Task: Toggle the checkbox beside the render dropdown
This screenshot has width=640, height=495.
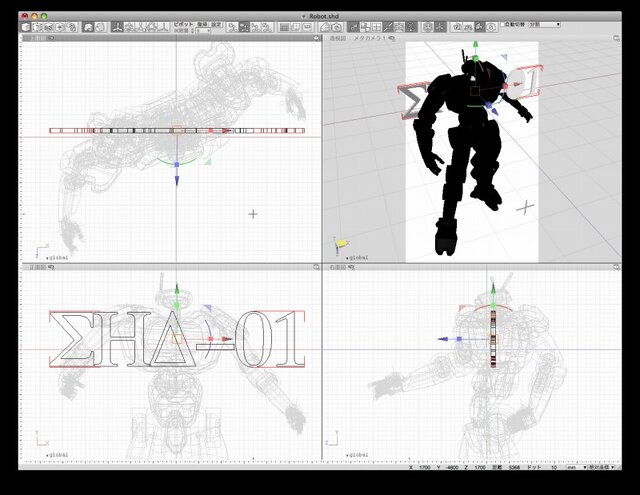Action: 503,24
